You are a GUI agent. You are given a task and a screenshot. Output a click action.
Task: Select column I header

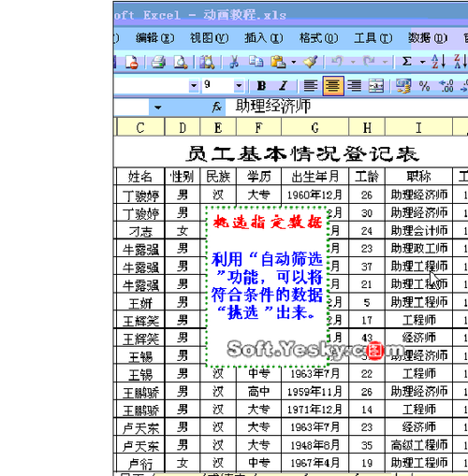(419, 127)
